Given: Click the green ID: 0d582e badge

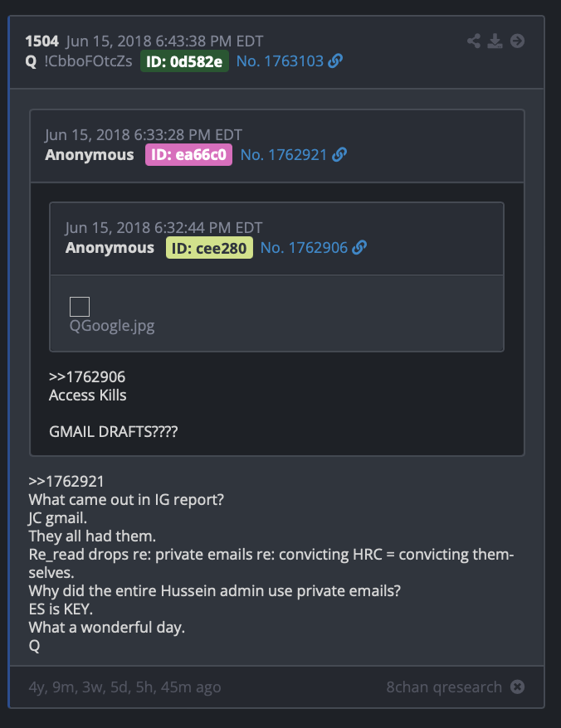Looking at the screenshot, I should (x=184, y=61).
